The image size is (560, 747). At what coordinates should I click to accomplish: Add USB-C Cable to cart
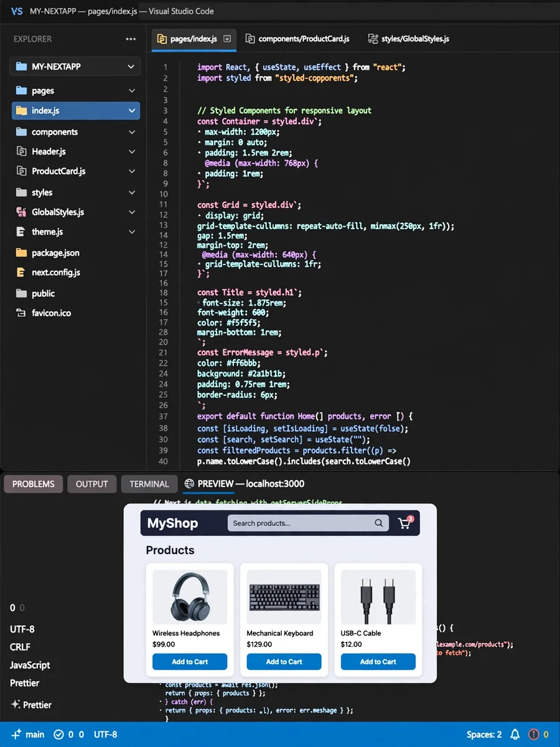(x=378, y=662)
